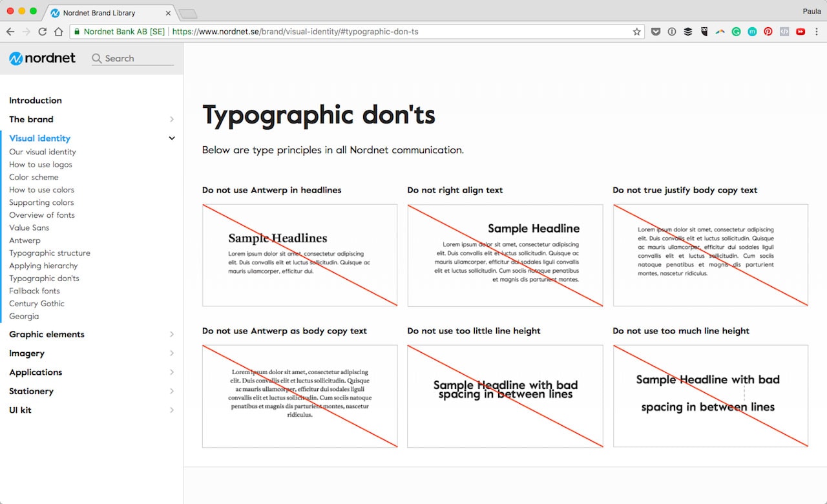Open the Chrome three-dot menu

tap(817, 31)
